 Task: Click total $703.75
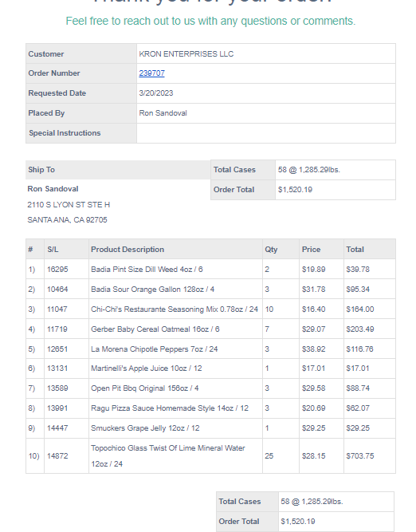[x=359, y=456]
